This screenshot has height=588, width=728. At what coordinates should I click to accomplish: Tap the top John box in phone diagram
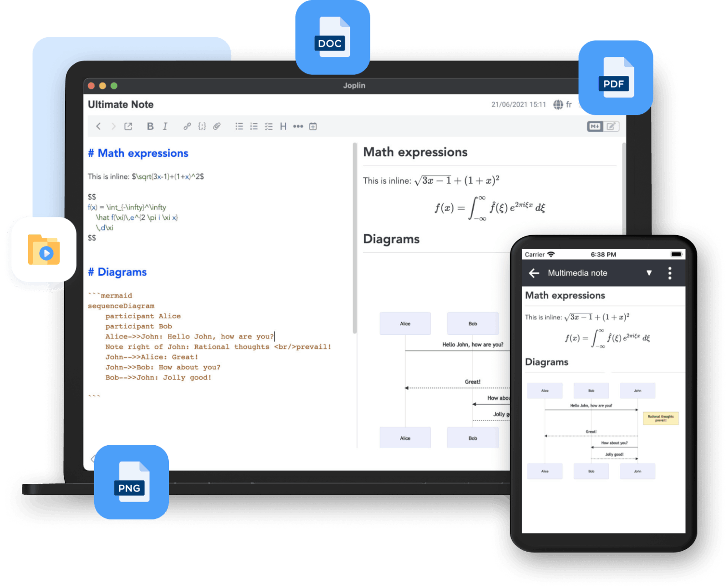click(637, 391)
